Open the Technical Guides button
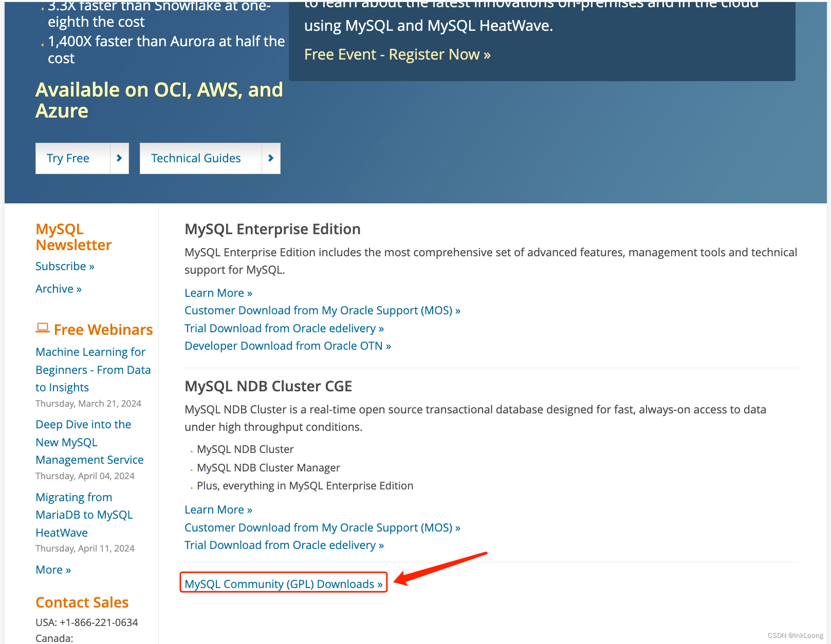The image size is (831, 644). 210,158
